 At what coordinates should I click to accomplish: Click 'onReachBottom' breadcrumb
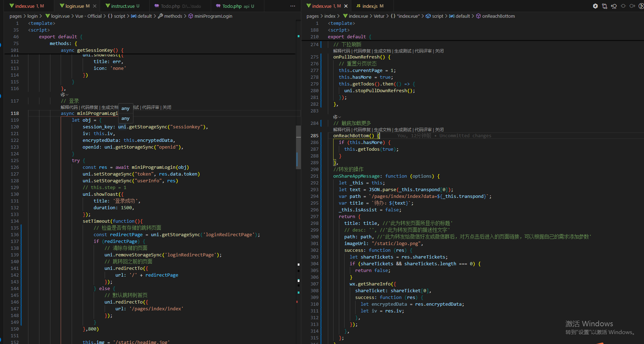click(495, 16)
